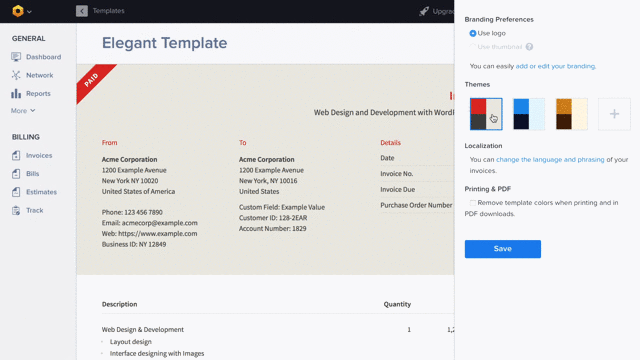Click the blue Save button
This screenshot has height=360, width=640.
tap(502, 249)
